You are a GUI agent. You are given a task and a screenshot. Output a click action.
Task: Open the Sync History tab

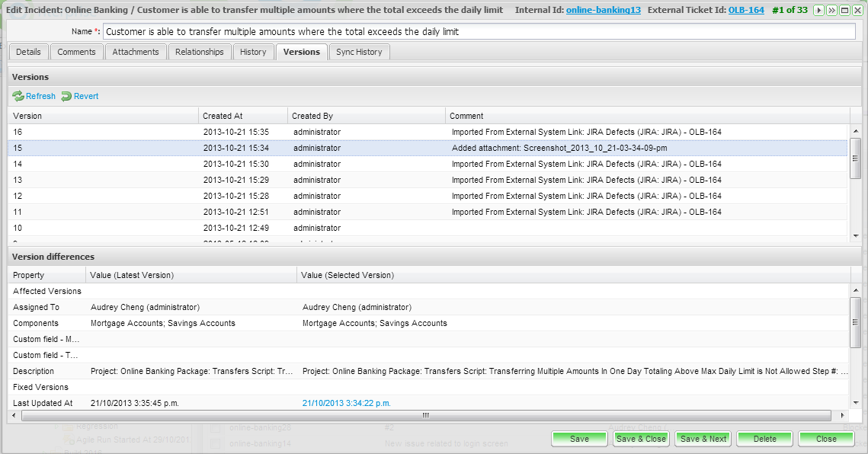(x=359, y=52)
